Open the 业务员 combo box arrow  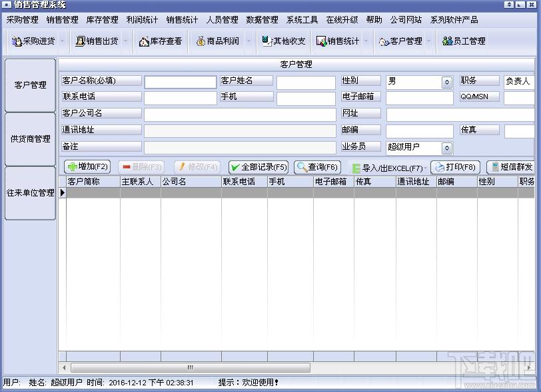pyautogui.click(x=447, y=148)
